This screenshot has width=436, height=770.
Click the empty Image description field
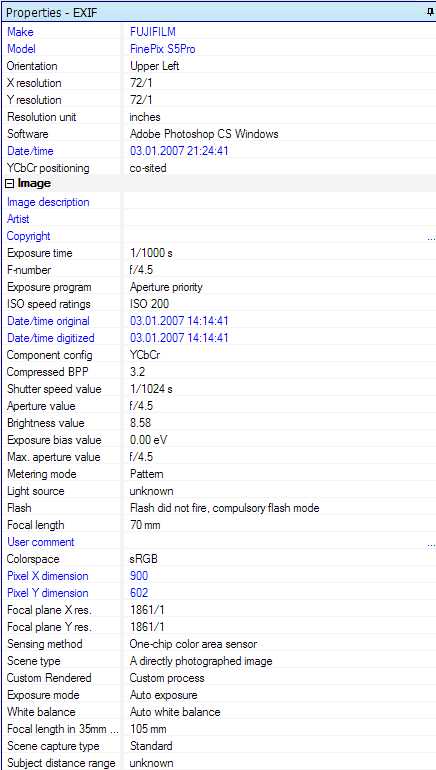tap(279, 202)
